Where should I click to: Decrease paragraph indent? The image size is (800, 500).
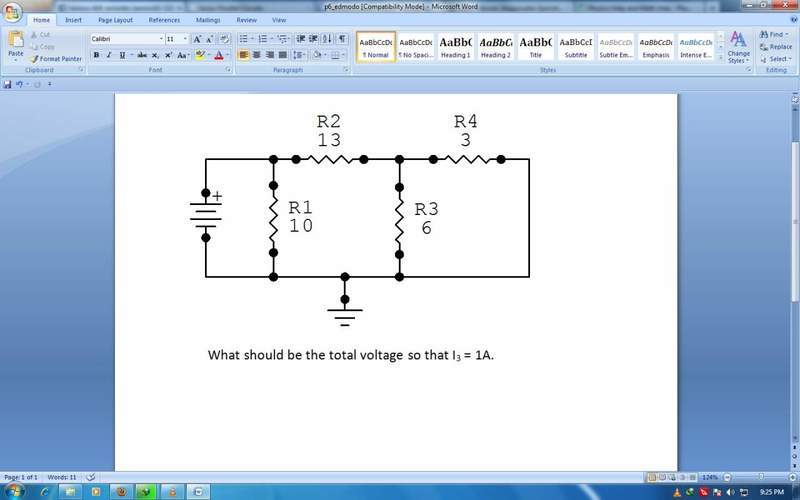coord(301,39)
